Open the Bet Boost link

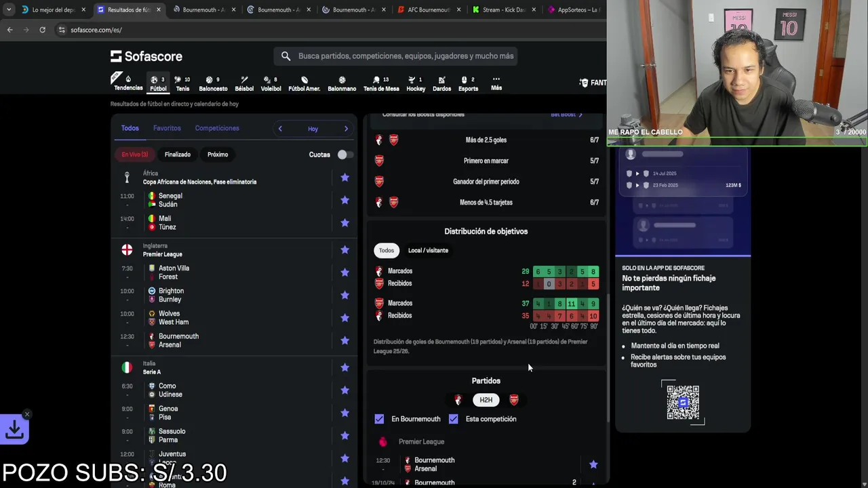point(566,115)
